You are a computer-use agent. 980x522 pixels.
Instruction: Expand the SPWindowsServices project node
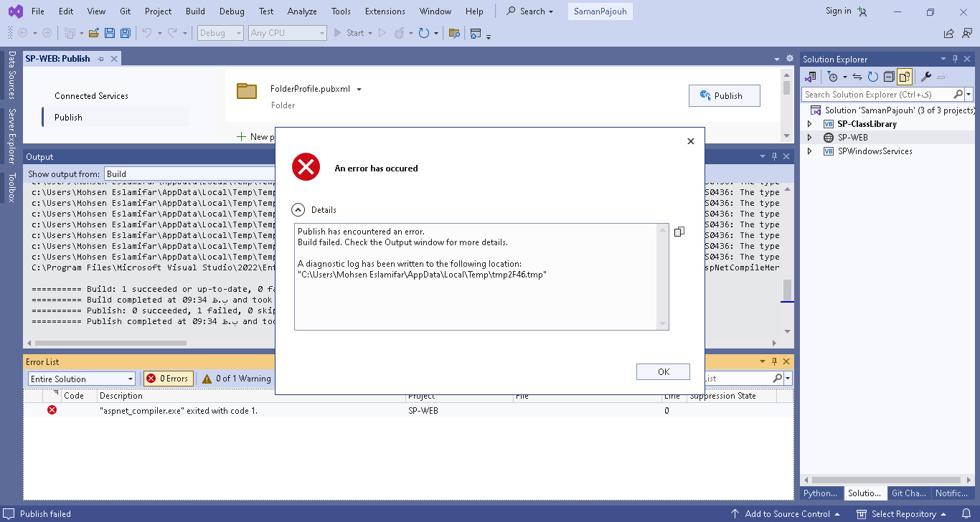click(x=810, y=151)
